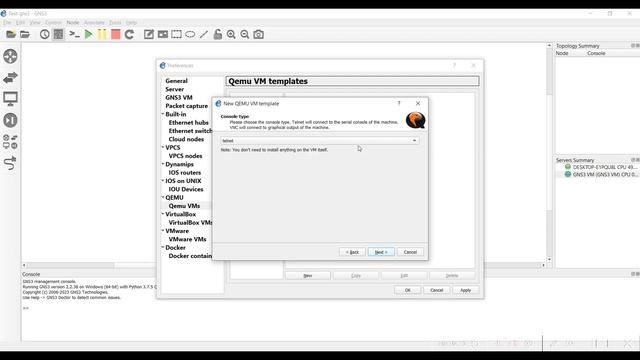Suspend all nodes with yellow pause icon
This screenshot has height=360, width=640.
pos(102,34)
